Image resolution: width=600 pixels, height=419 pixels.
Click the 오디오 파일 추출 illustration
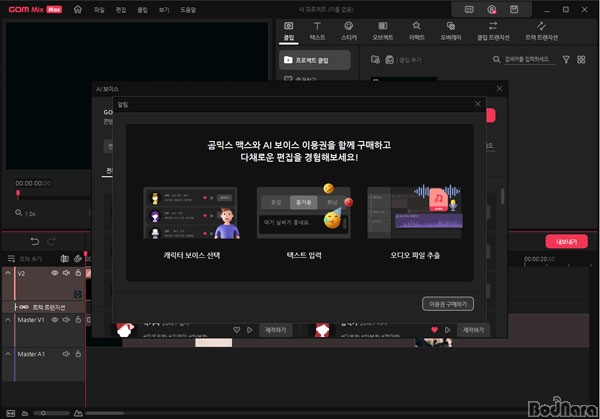pyautogui.click(x=415, y=212)
